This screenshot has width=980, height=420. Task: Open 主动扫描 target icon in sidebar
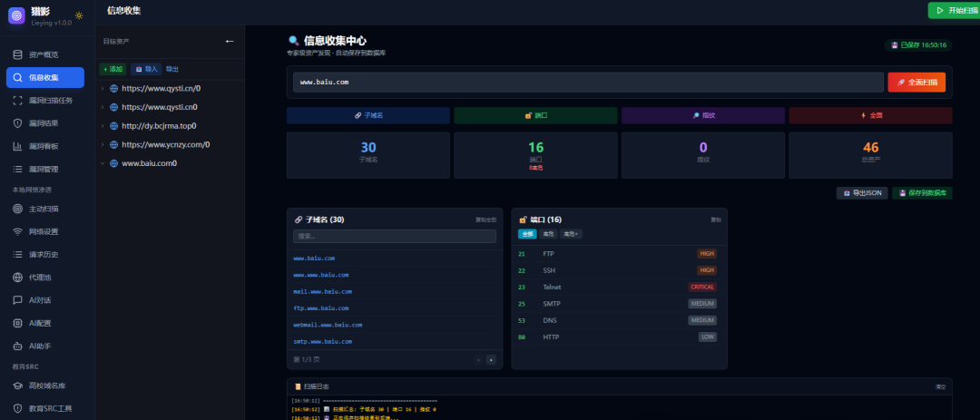pyautogui.click(x=17, y=209)
